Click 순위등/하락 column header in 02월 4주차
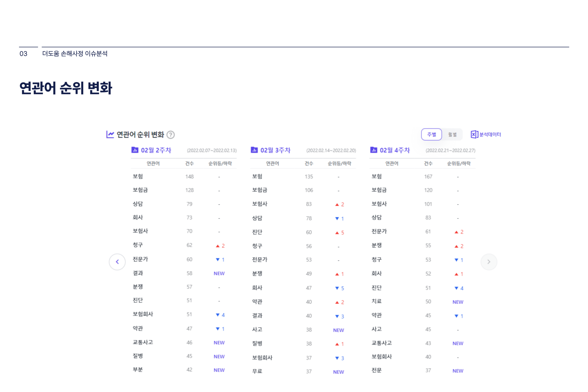The width and height of the screenshot is (588, 392). tap(458, 164)
